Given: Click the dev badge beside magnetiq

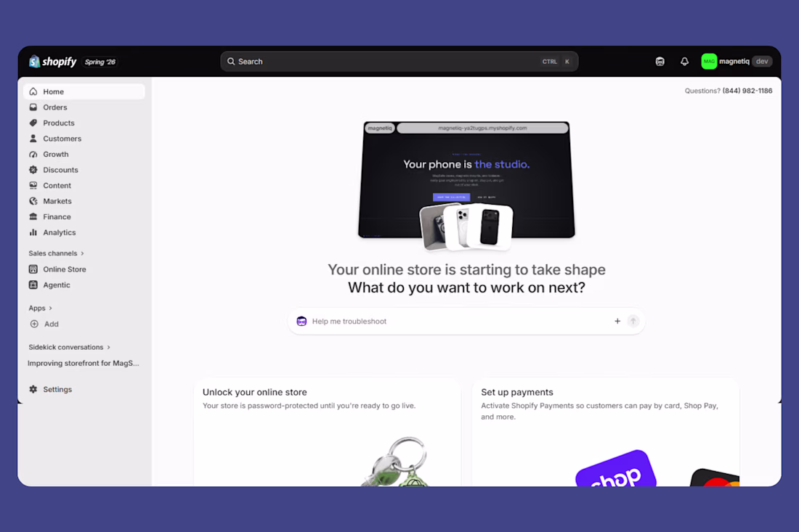Looking at the screenshot, I should coord(762,62).
